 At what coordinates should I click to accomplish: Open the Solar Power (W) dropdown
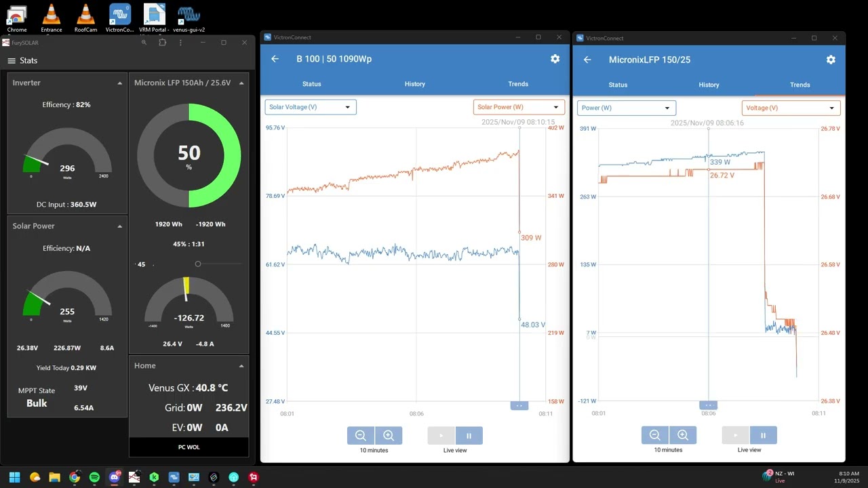[x=519, y=107]
